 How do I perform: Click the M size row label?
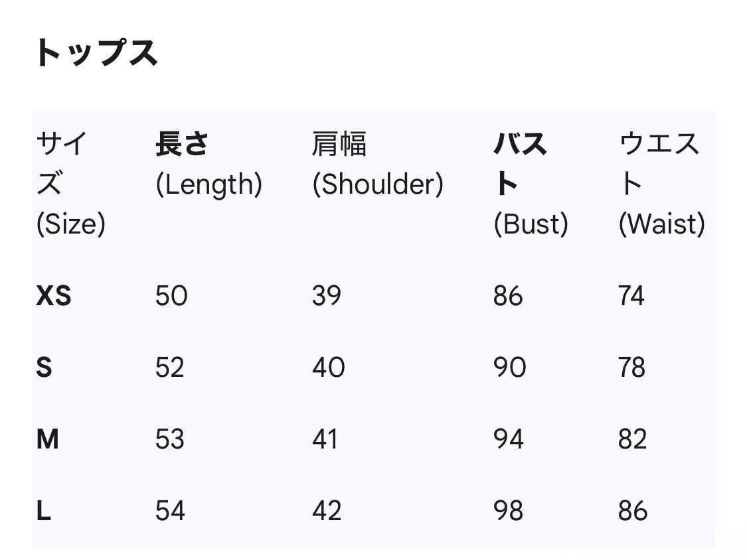point(48,439)
